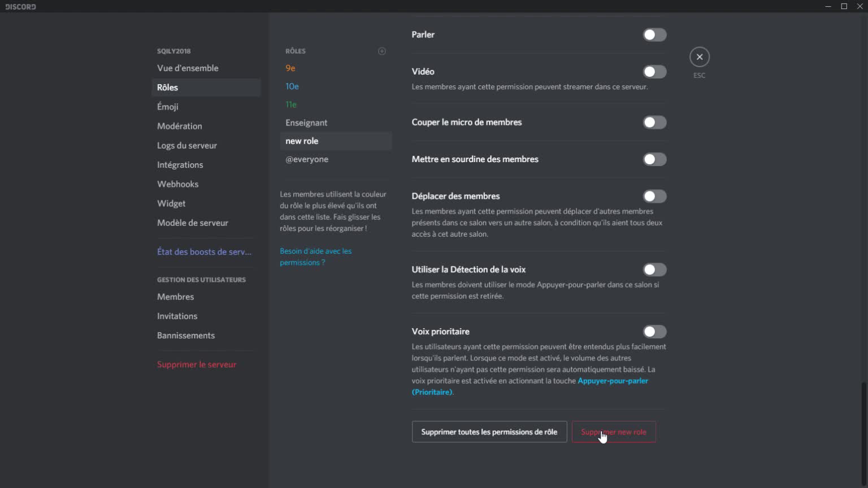The height and width of the screenshot is (488, 868).
Task: Toggle the Vidéo permission switch
Action: point(654,72)
